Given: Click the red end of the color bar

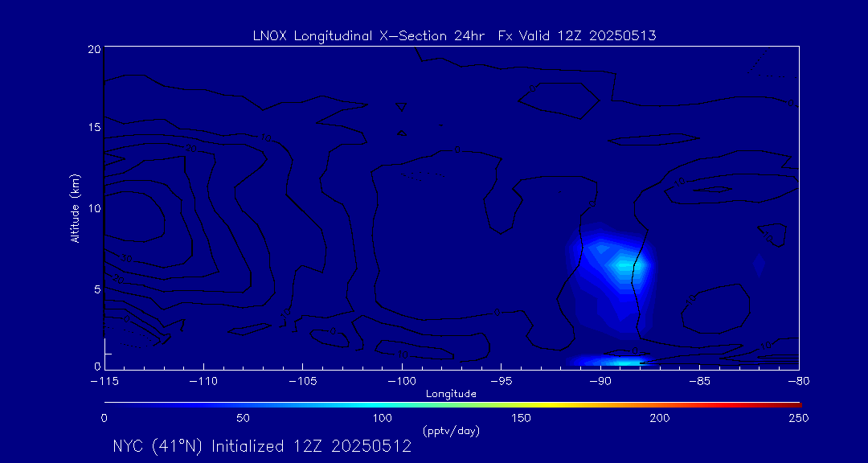Looking at the screenshot, I should [x=796, y=404].
